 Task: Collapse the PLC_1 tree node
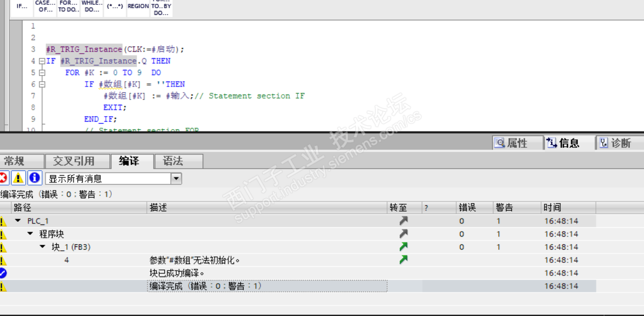pyautogui.click(x=18, y=221)
